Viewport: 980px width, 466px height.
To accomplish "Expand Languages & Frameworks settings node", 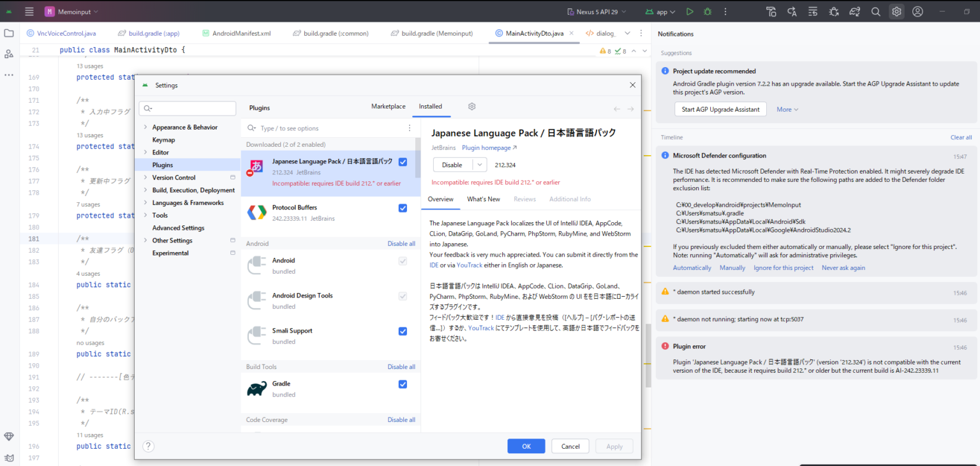I will (145, 203).
